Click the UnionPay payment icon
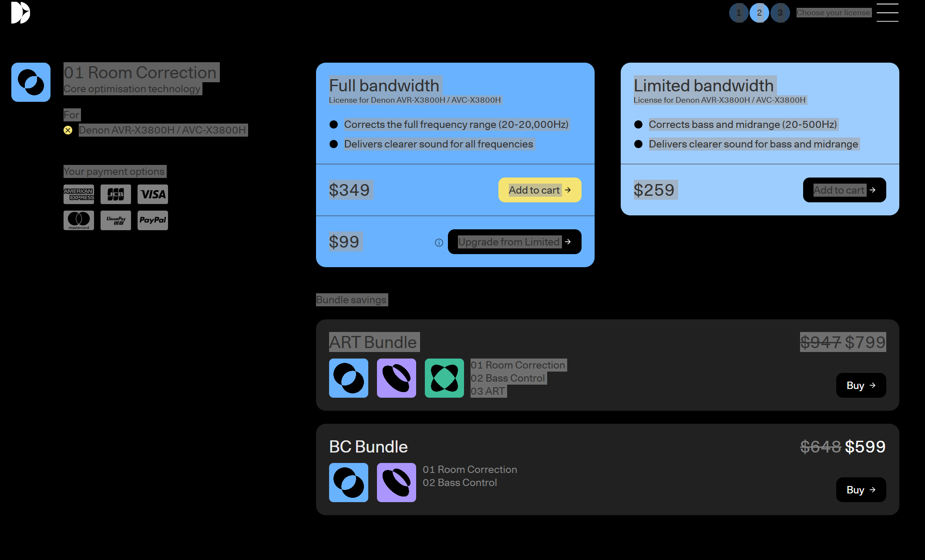The image size is (925, 560). pos(116,220)
